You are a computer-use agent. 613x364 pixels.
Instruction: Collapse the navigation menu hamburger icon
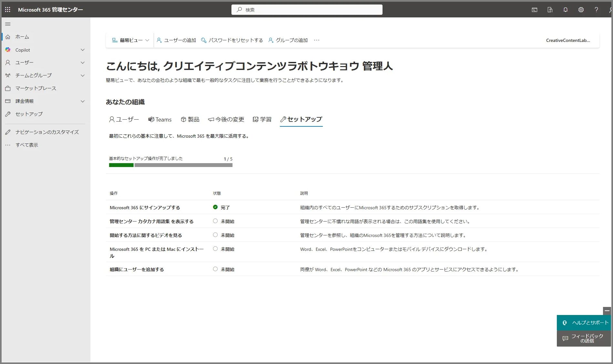point(8,24)
